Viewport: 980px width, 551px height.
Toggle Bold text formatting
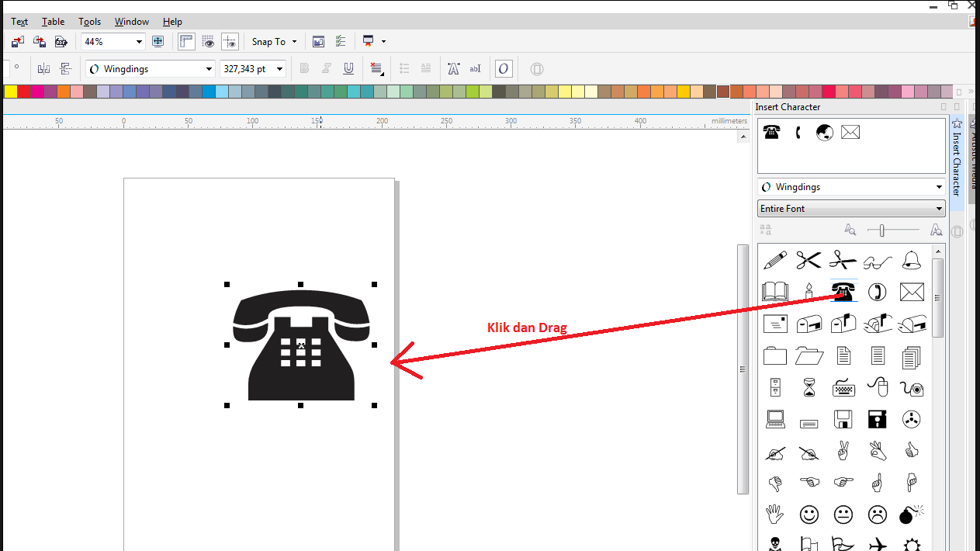pyautogui.click(x=304, y=69)
